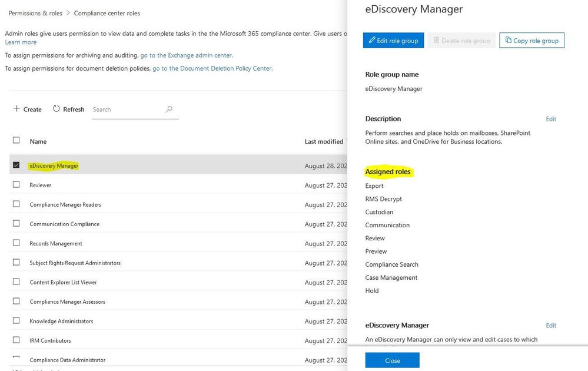Click the Communication assigned role
Image resolution: width=588 pixels, height=371 pixels.
(x=387, y=225)
